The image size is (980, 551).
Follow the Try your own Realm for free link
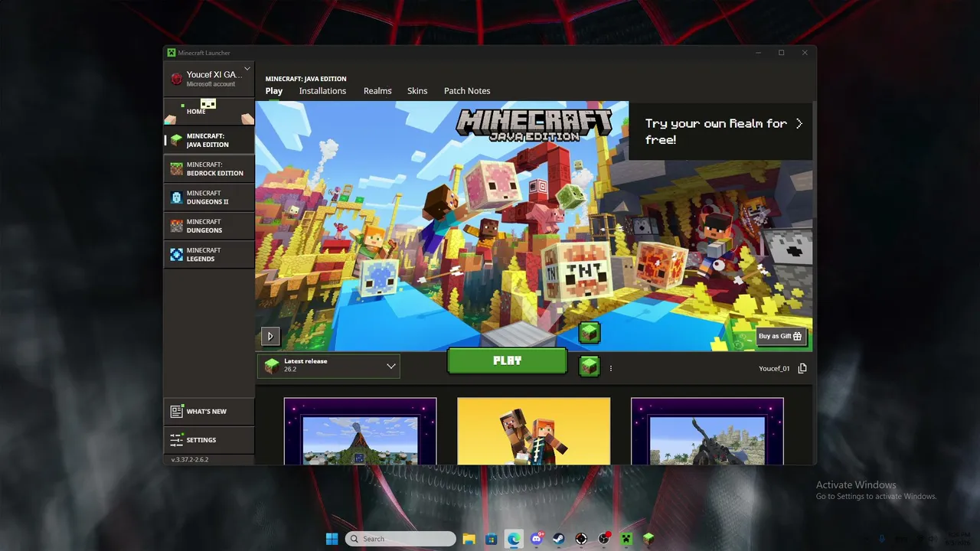click(720, 131)
